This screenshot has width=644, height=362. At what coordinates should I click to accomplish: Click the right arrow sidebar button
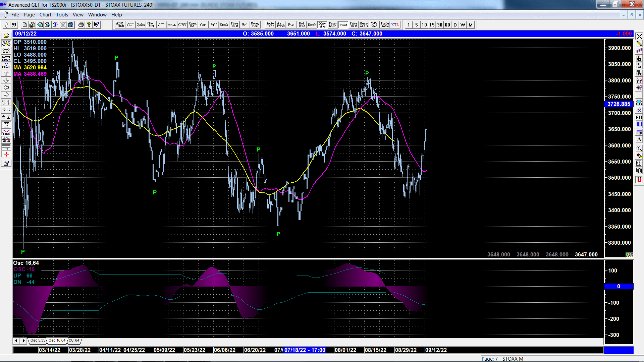pyautogui.click(x=6, y=95)
